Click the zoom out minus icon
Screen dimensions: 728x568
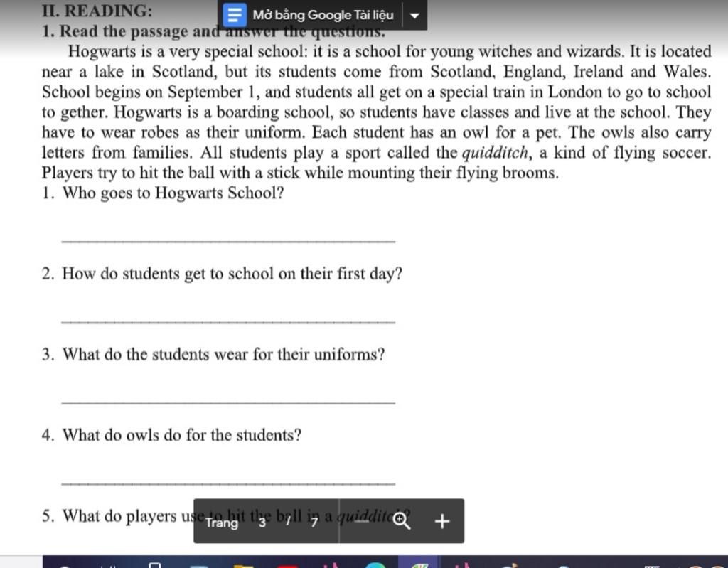coord(362,521)
